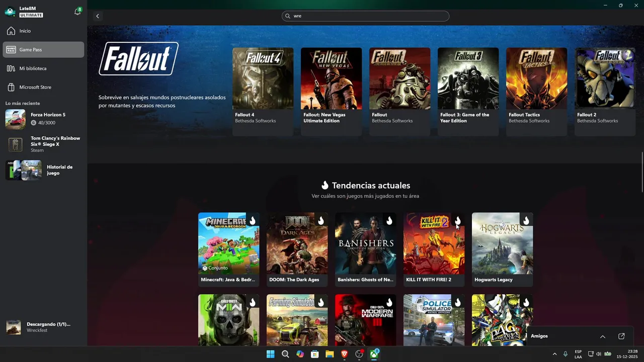Click the trending flame icon on Banishers
The height and width of the screenshot is (362, 644).
pos(389,221)
